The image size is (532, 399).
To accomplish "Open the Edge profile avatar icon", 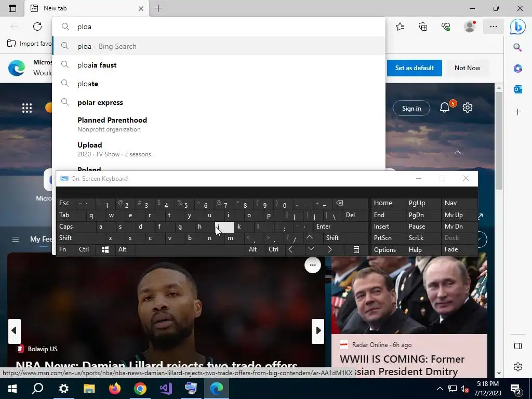I will coord(470,26).
